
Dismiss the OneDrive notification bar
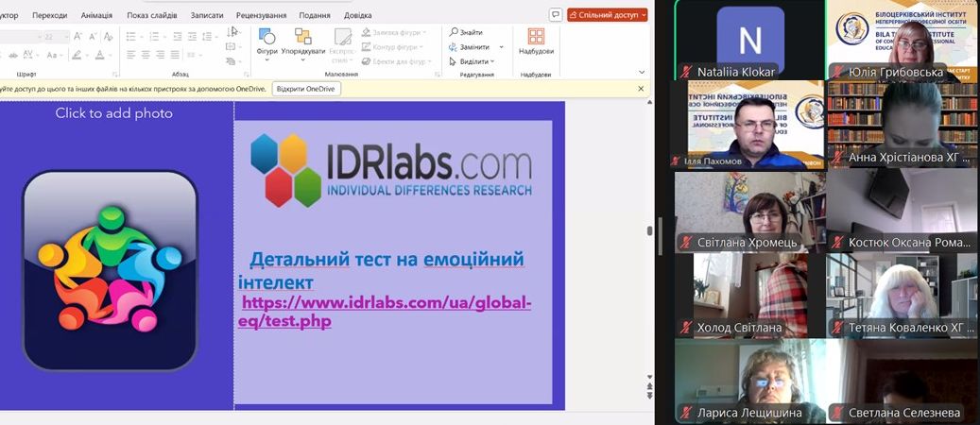coord(641,89)
